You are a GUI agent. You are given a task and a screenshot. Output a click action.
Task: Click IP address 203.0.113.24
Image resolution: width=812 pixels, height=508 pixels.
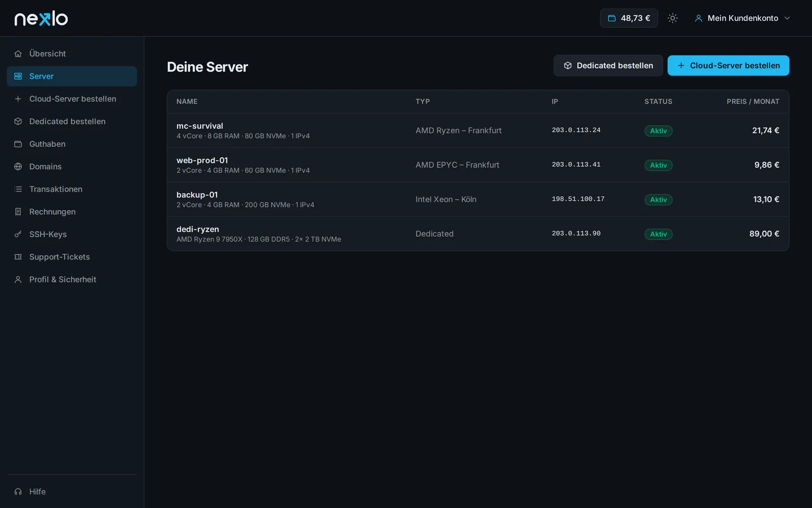click(x=576, y=131)
